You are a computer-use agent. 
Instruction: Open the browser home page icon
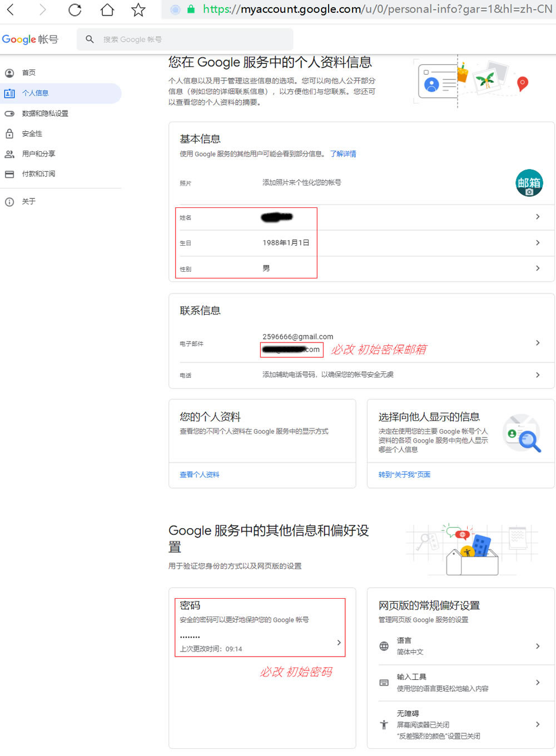[x=107, y=9]
